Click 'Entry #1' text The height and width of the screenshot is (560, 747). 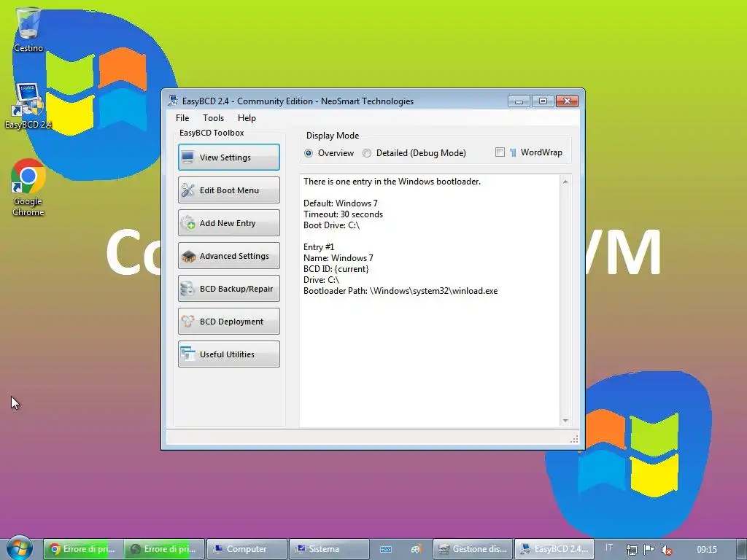click(x=319, y=247)
